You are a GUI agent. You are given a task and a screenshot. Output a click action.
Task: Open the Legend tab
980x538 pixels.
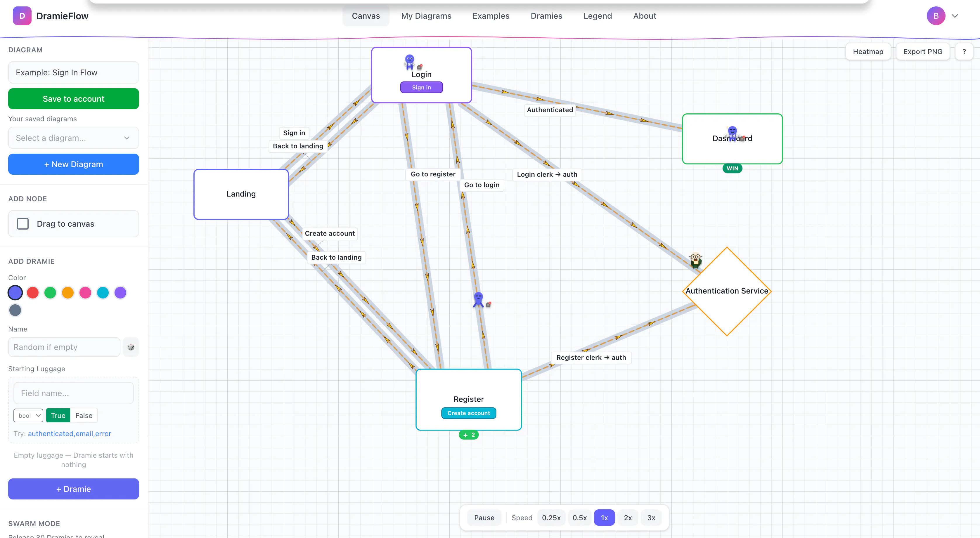point(597,16)
